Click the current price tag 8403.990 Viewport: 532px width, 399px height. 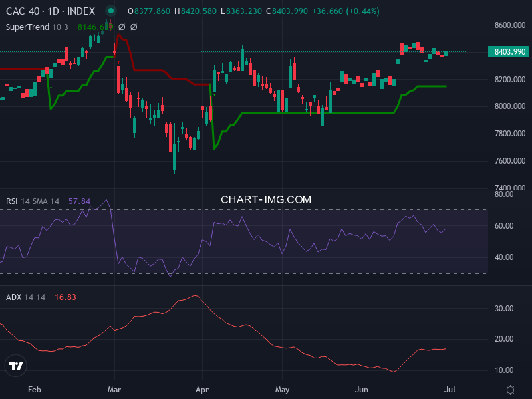tap(508, 52)
